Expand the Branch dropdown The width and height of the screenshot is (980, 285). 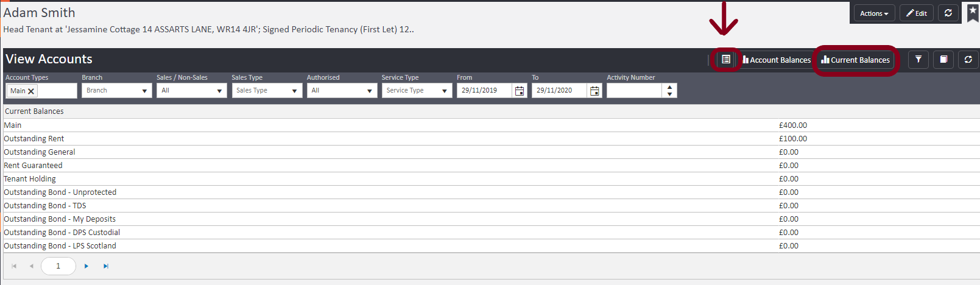coord(144,91)
